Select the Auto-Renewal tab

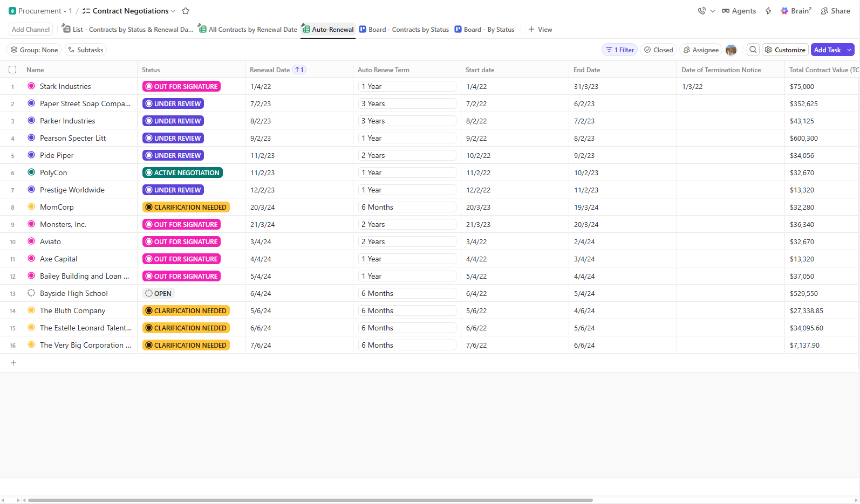(327, 30)
